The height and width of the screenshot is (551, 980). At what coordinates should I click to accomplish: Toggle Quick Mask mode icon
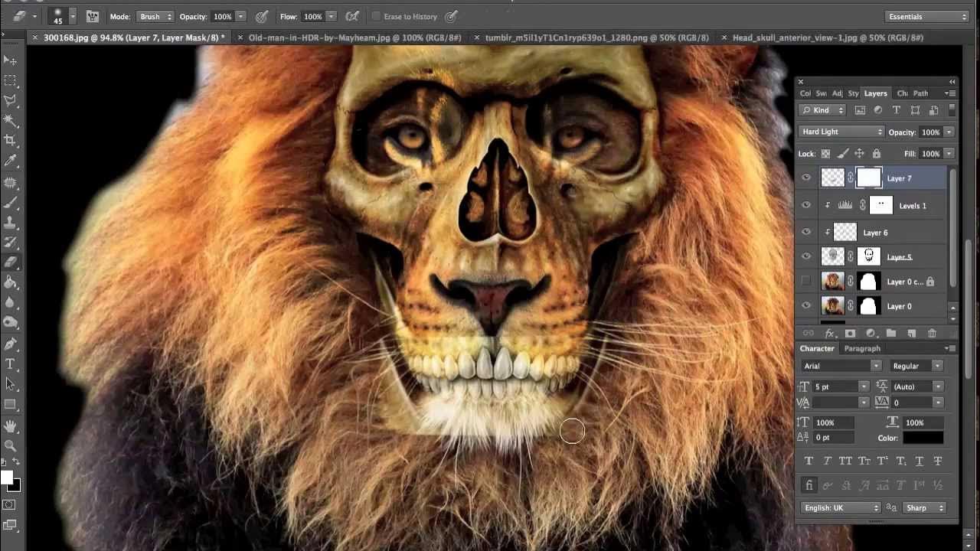[x=9, y=505]
